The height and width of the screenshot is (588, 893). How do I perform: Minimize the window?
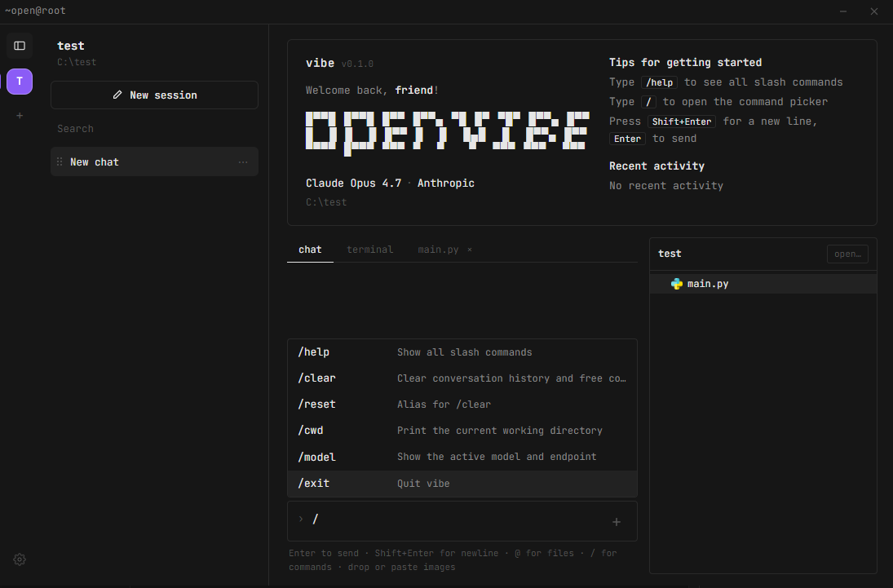click(x=843, y=11)
